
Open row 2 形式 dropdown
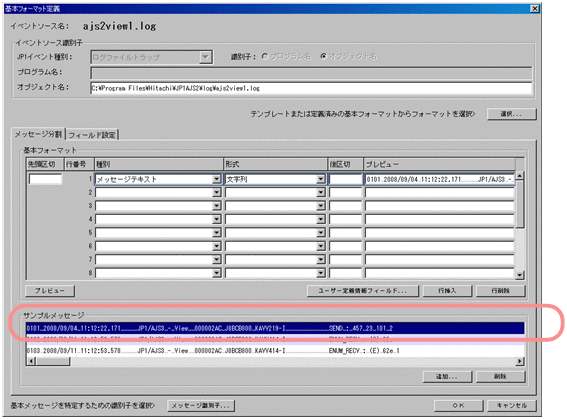point(320,192)
